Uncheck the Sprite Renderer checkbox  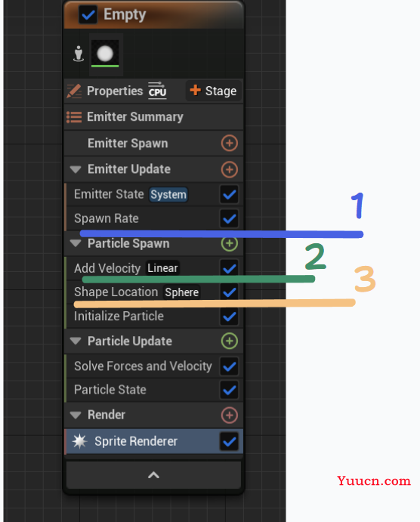click(x=230, y=442)
